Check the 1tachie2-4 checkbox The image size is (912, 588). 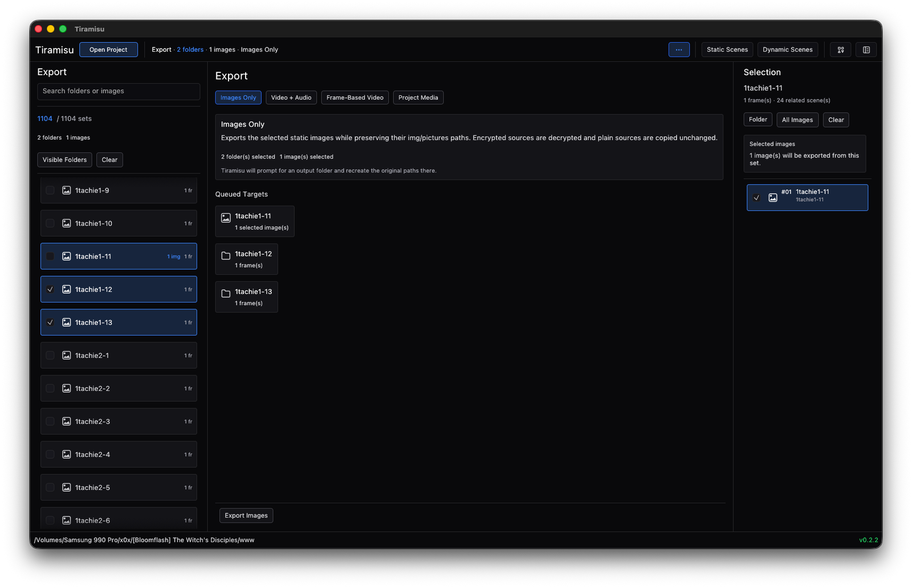point(50,455)
